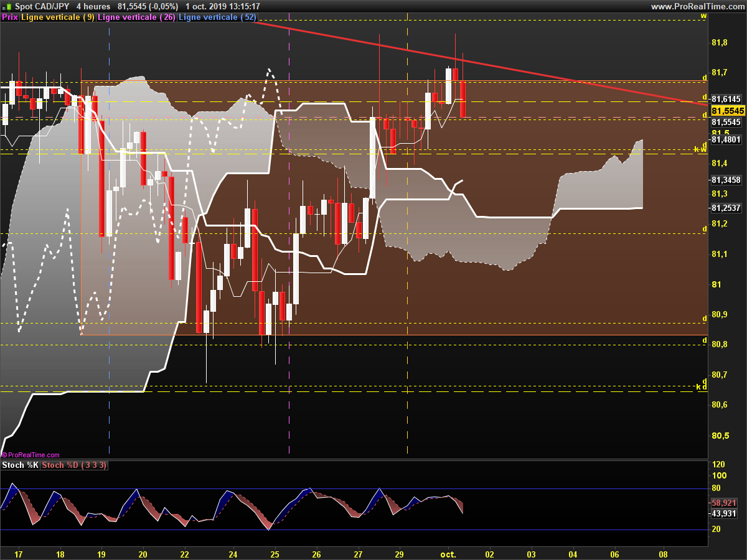Screen dimensions: 747x560
Task: Click the -0,05% change value in the header
Action: pyautogui.click(x=163, y=6)
